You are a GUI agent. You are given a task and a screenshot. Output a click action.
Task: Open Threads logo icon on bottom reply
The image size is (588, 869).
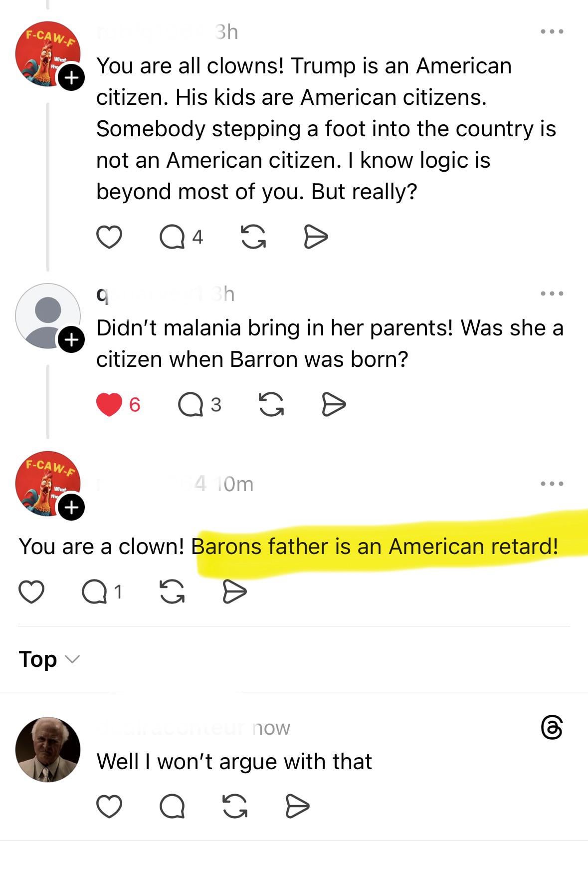[552, 728]
